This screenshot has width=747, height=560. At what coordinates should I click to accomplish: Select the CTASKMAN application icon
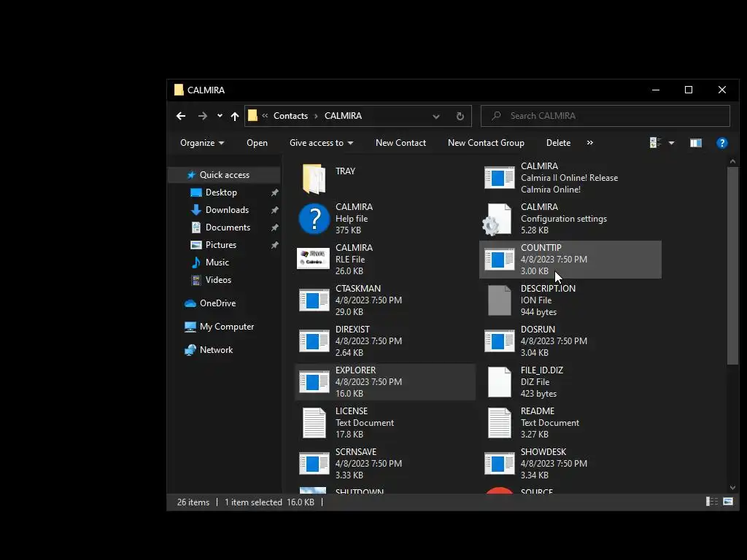(314, 300)
